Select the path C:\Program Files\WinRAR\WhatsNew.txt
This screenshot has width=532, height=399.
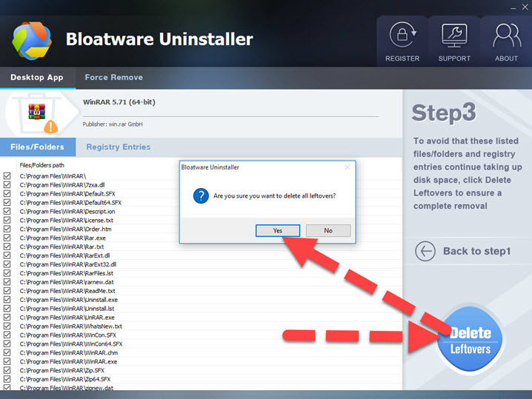pyautogui.click(x=71, y=326)
